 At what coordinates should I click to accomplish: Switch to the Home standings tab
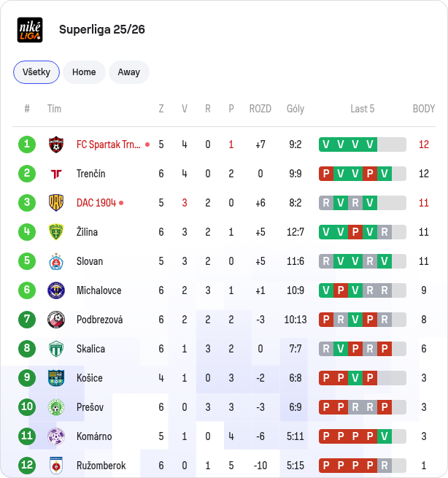click(84, 72)
